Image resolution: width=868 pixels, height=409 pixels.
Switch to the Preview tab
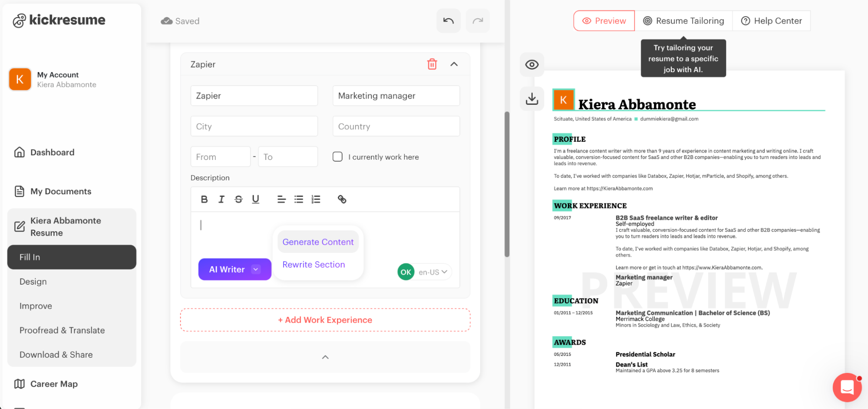(x=604, y=21)
